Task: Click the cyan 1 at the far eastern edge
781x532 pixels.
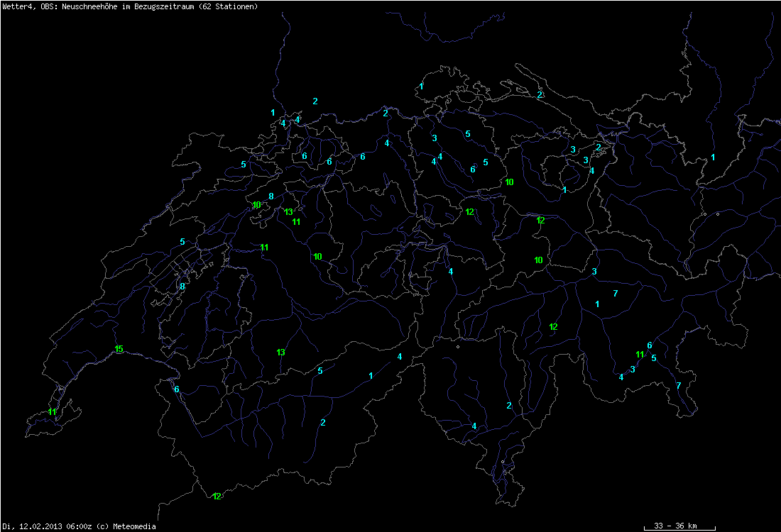Action: click(x=713, y=157)
